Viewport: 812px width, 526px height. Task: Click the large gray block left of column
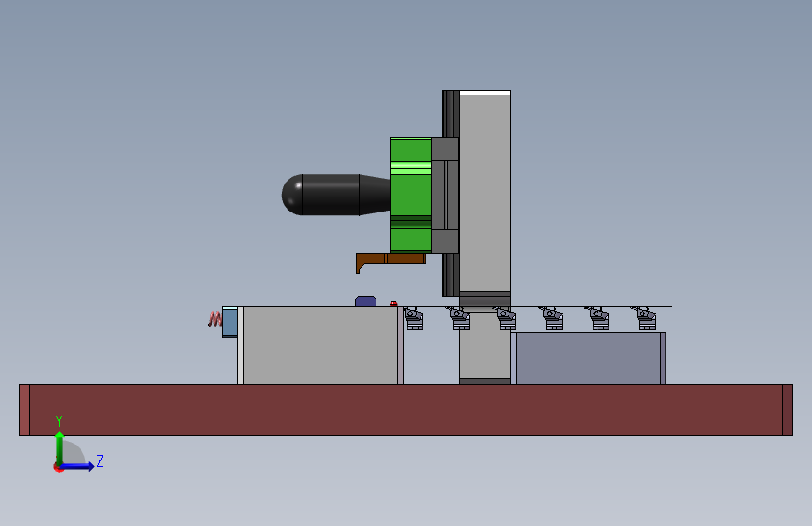[320, 344]
